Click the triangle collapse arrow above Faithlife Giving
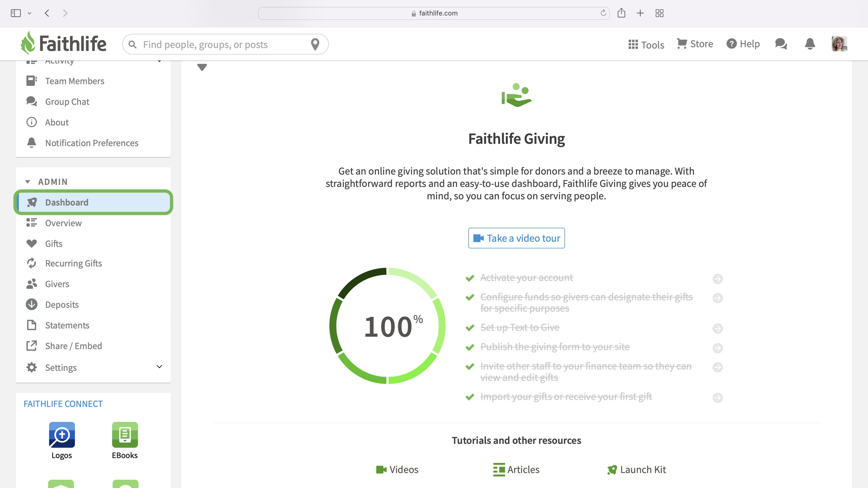Image resolution: width=868 pixels, height=488 pixels. point(202,67)
